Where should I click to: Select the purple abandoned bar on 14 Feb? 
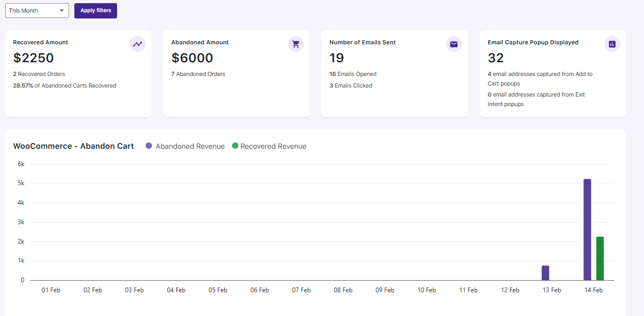tap(587, 229)
